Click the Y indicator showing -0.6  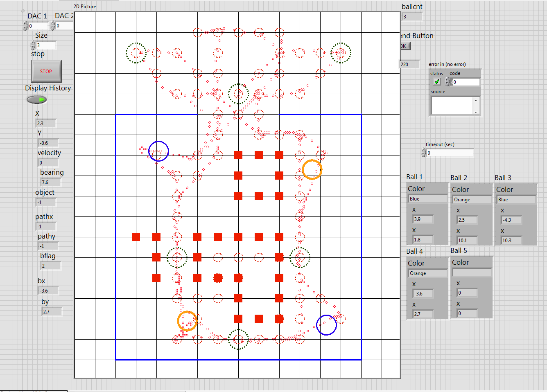click(x=48, y=143)
